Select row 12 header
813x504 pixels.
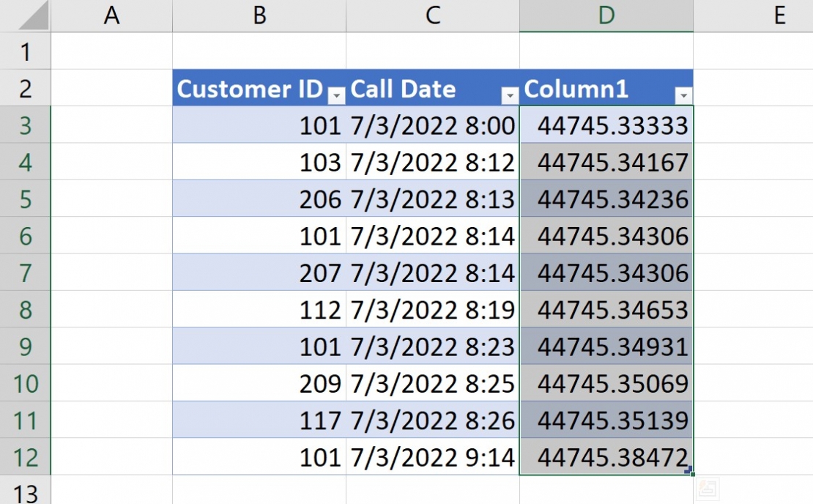[23, 457]
